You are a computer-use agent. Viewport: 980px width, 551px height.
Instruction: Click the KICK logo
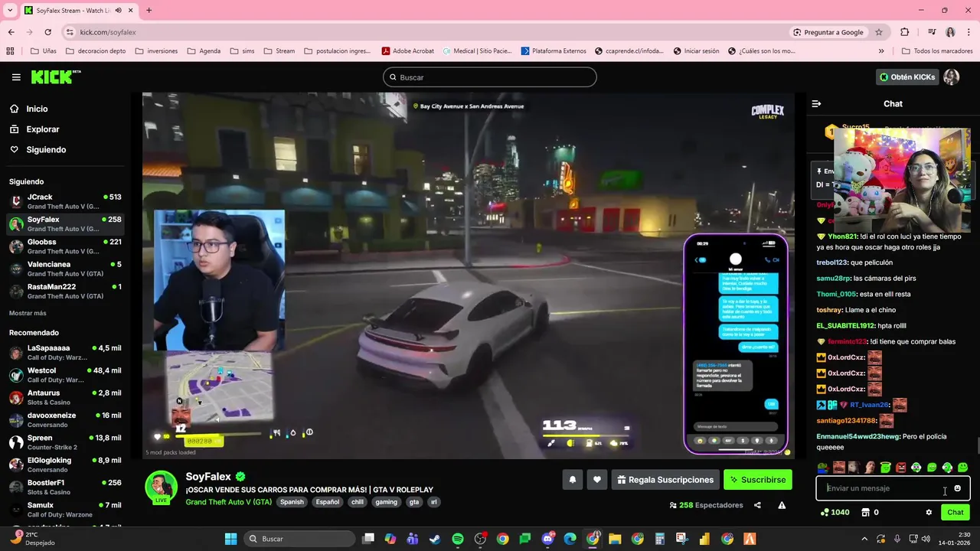click(x=55, y=77)
